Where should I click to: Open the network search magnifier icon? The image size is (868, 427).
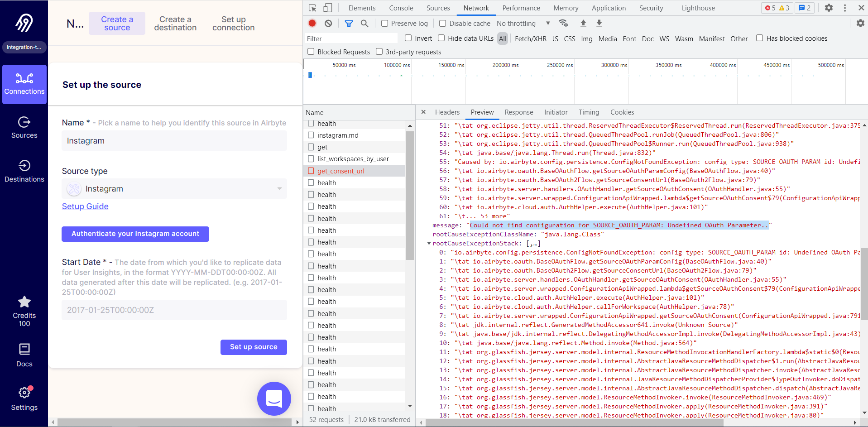coord(364,23)
